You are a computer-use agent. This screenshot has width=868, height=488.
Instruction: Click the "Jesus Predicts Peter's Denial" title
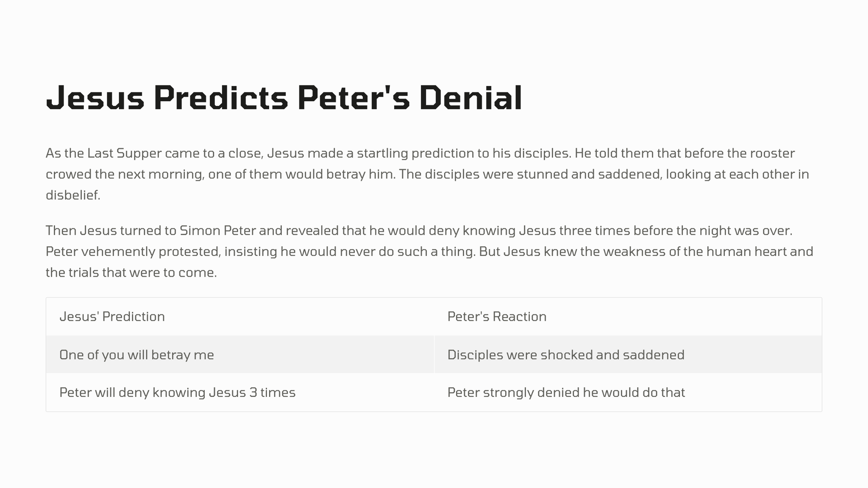coord(284,98)
